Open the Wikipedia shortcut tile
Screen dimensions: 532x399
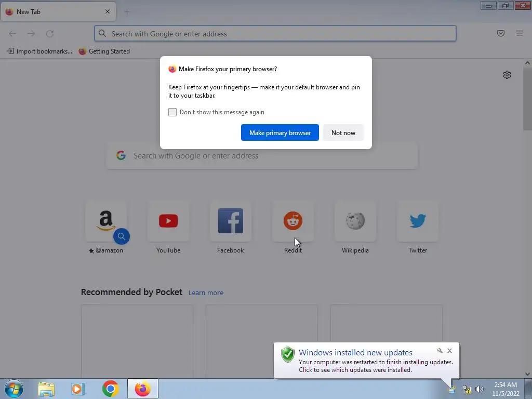pos(355,221)
